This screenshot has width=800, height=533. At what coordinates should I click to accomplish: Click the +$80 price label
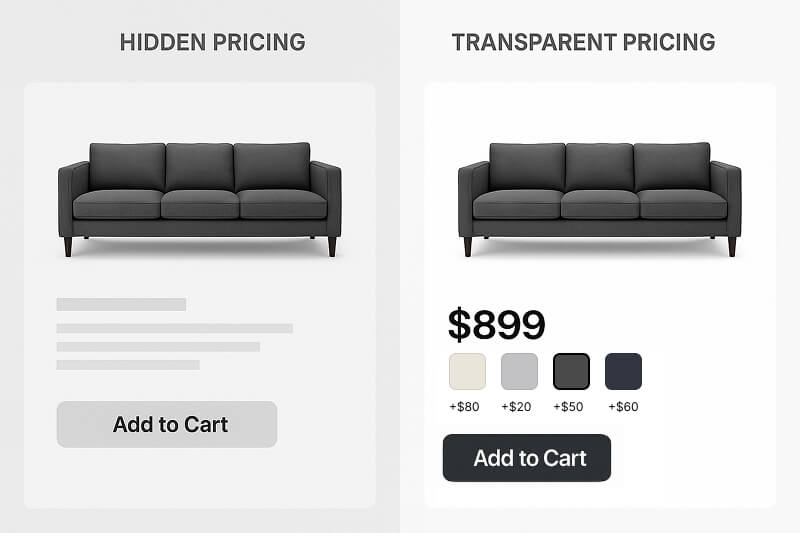466,407
